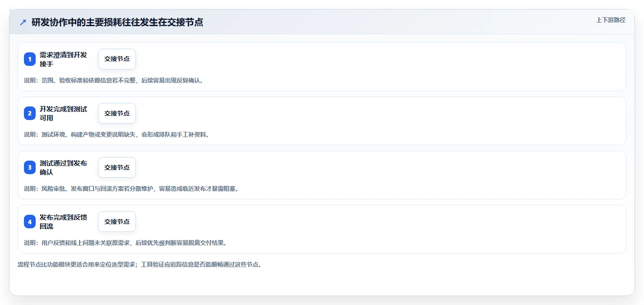
Task: Click the number 4 step badge
Action: point(30,222)
